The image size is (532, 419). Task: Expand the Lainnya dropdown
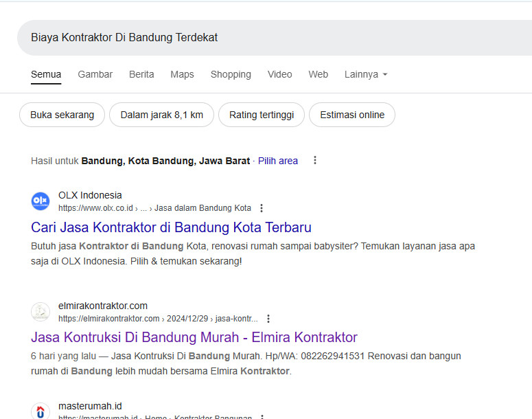tap(366, 74)
